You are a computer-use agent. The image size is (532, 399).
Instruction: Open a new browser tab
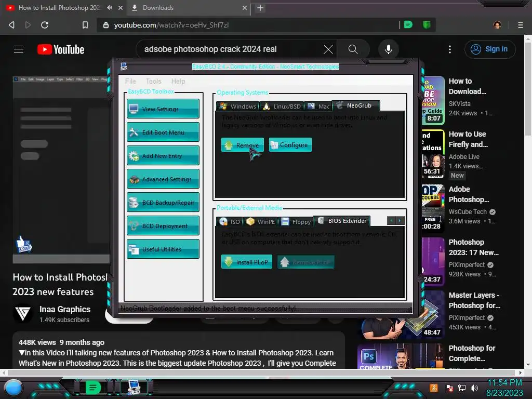[260, 7]
